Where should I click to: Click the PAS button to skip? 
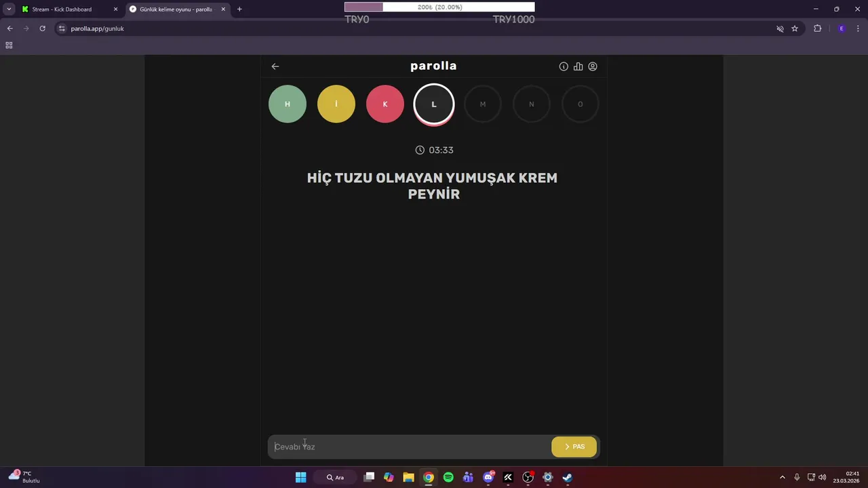(x=574, y=447)
